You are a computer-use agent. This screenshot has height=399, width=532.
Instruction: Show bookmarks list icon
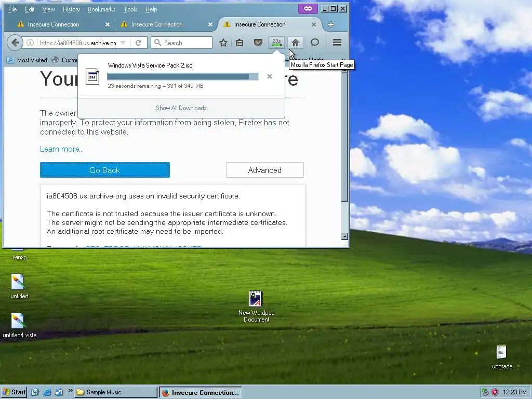pyautogui.click(x=240, y=43)
